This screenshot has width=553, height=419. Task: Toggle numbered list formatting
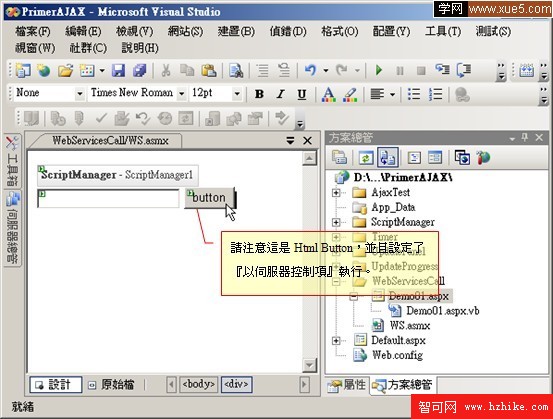click(x=436, y=94)
